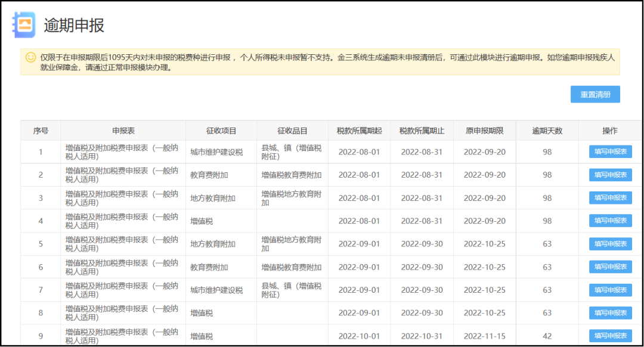644x347 pixels.
Task: Click the 重置清册 button
Action: [595, 94]
